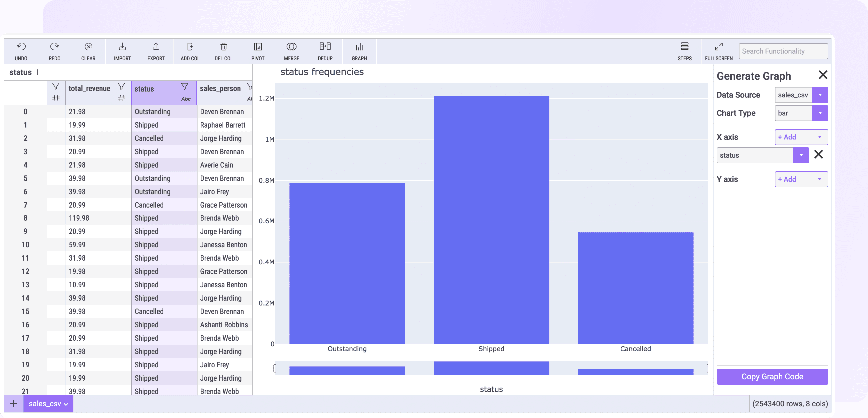
Task: Click the Undo icon
Action: tap(21, 51)
